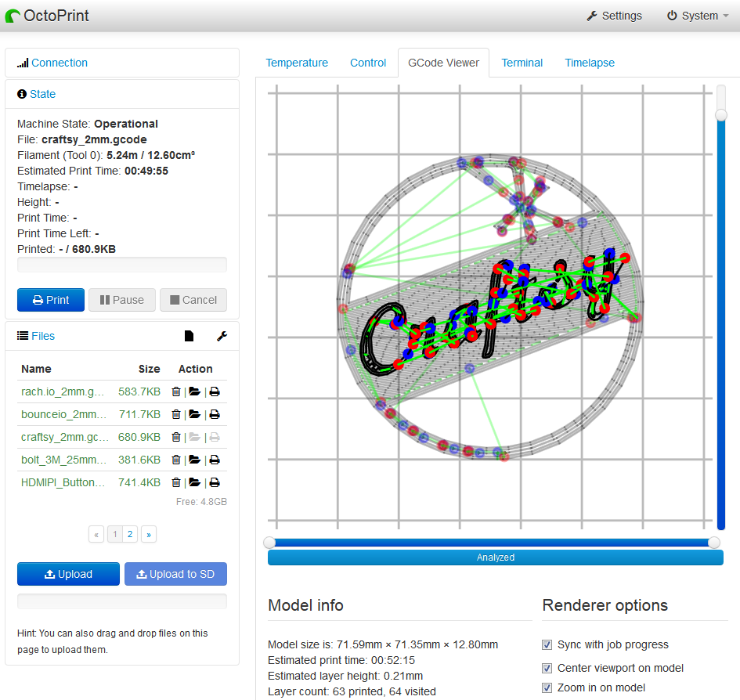Toggle Sync with job progress checkbox
The width and height of the screenshot is (740, 700).
(x=547, y=644)
